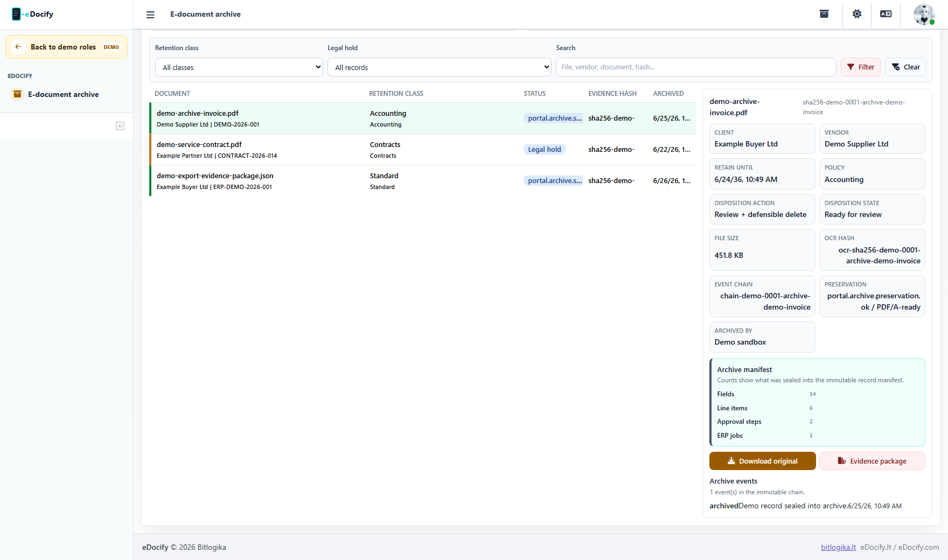
Task: Open settings gear icon
Action: click(x=857, y=14)
